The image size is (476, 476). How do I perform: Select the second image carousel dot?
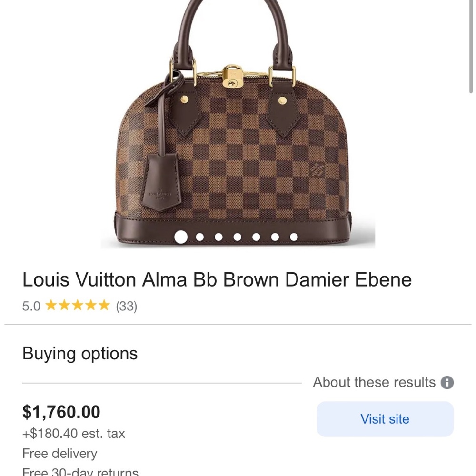pos(199,236)
